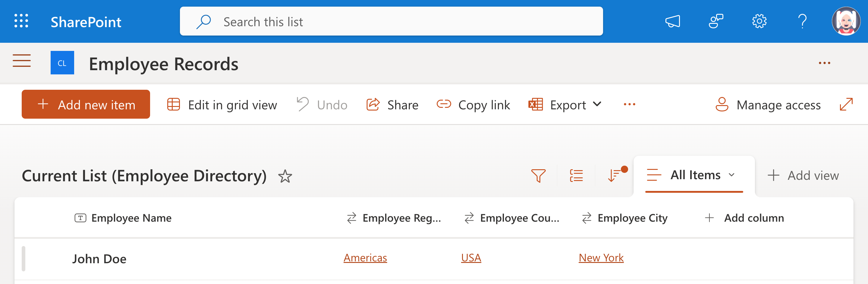Focus the Search this list box
This screenshot has width=868, height=284.
coord(391,21)
